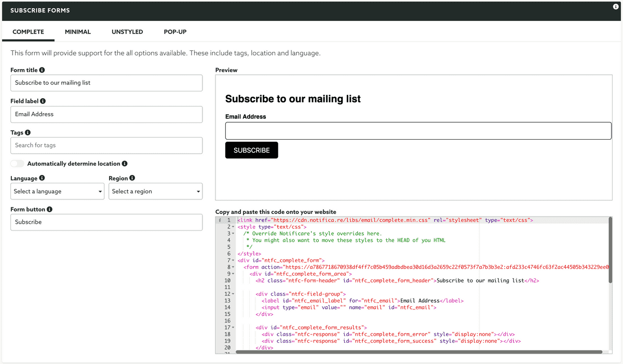Click code line 10 with h2 ntfc-form-header
The height and width of the screenshot is (364, 623).
point(397,280)
